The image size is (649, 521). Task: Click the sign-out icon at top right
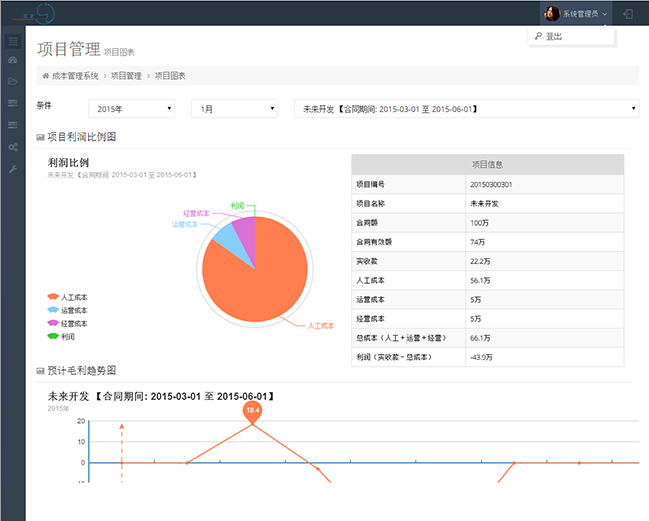(628, 14)
